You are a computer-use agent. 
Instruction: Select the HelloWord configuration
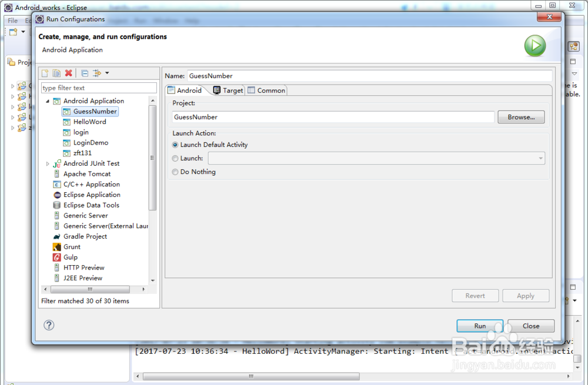pos(85,122)
